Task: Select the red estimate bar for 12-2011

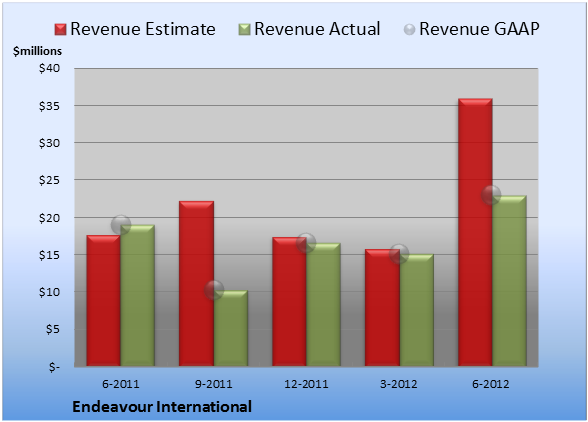Action: click(x=290, y=302)
